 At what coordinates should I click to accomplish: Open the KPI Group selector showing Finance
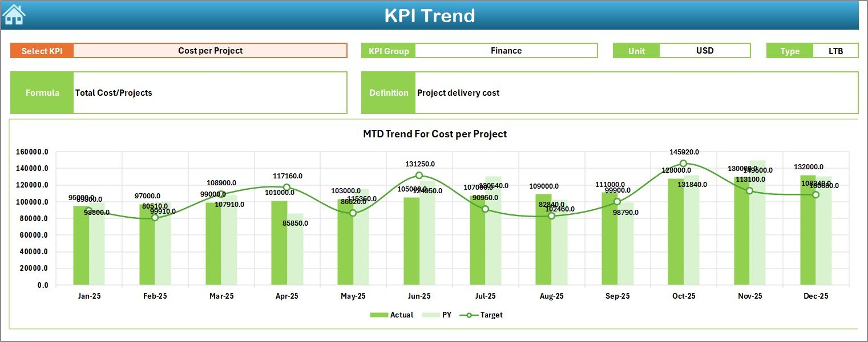[x=506, y=50]
